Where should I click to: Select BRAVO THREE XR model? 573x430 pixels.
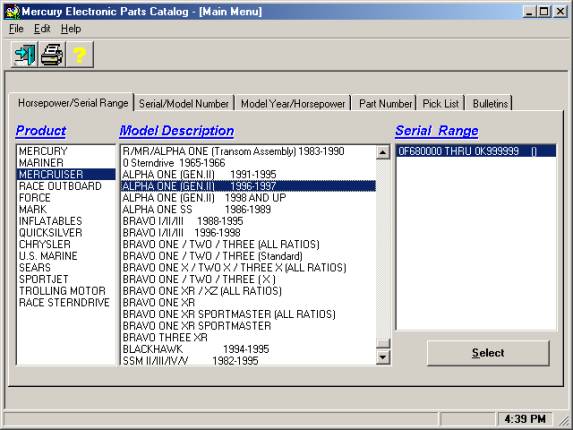[x=248, y=338]
